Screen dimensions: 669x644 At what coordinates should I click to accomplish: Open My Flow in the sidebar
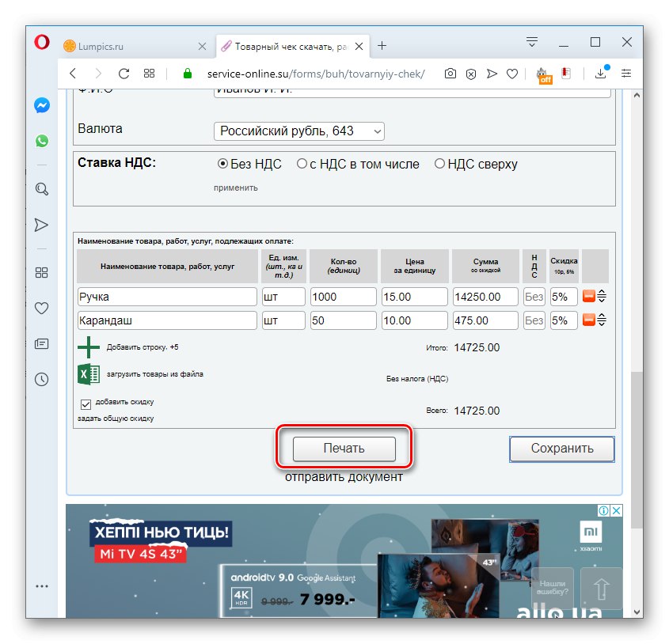[41, 225]
